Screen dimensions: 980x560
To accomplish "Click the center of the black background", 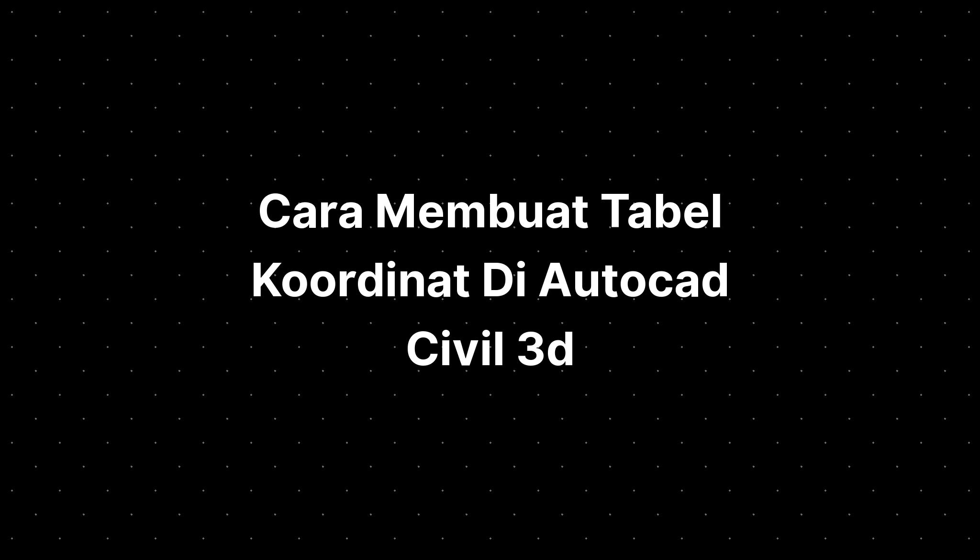I will pyautogui.click(x=490, y=280).
